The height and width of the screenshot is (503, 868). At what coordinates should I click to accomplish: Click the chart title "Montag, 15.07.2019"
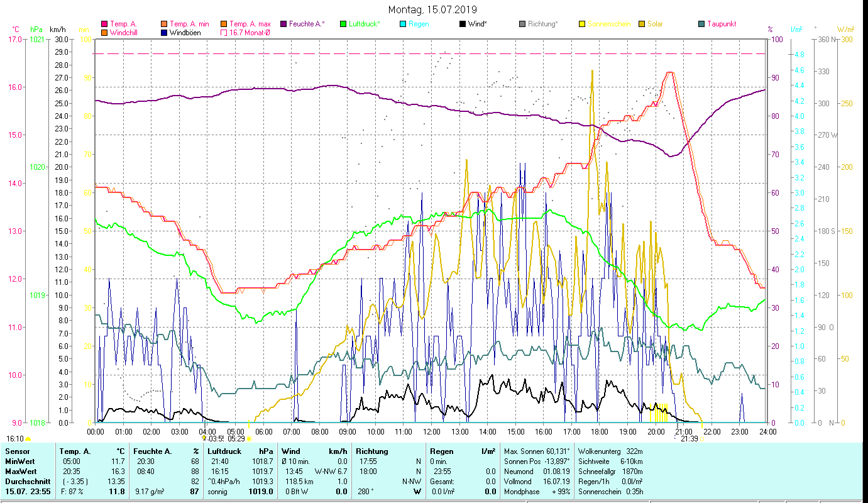(432, 9)
